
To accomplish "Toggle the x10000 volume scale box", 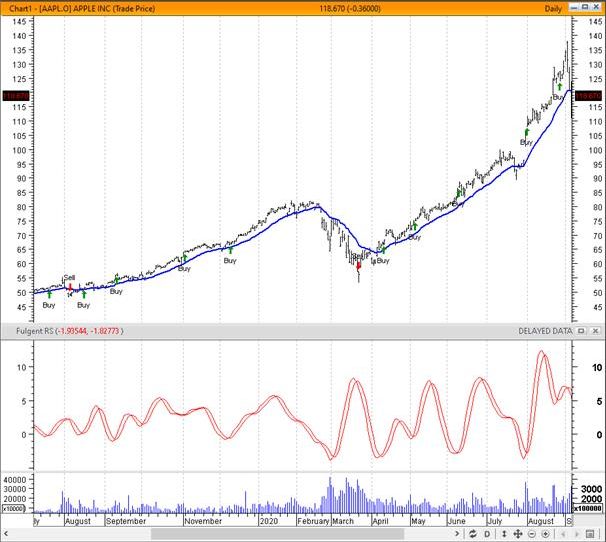I will 13,509.
